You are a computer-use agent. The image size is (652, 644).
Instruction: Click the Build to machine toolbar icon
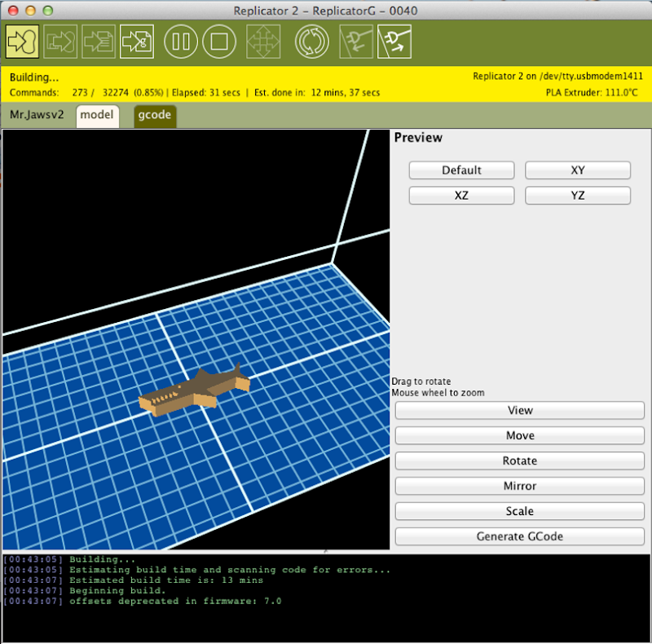coord(23,42)
